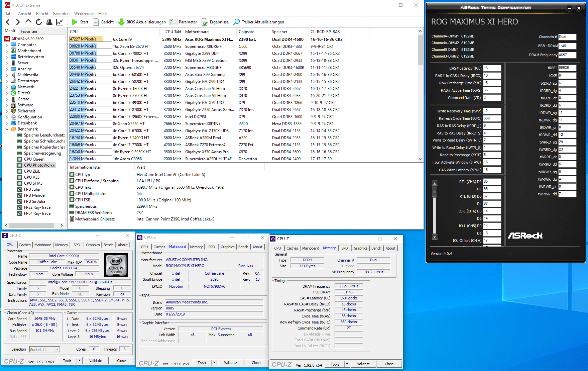Select the Datenbank icon in tree

click(x=13, y=123)
